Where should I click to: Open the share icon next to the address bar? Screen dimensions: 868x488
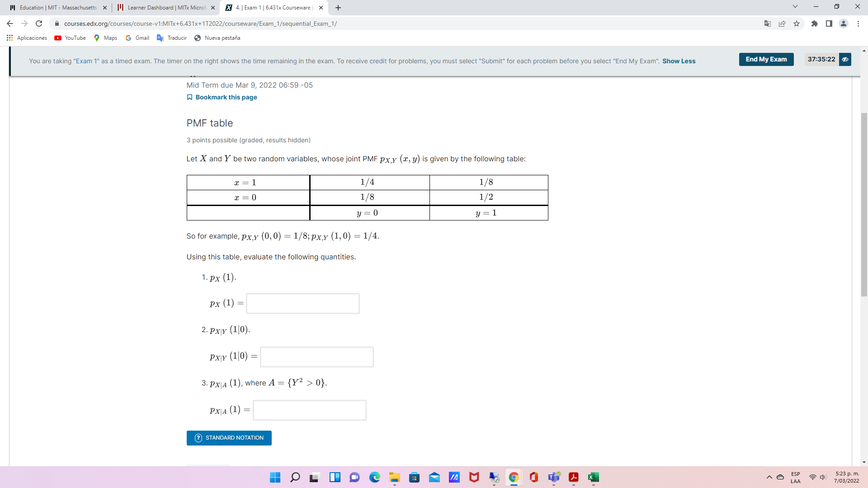(x=783, y=23)
